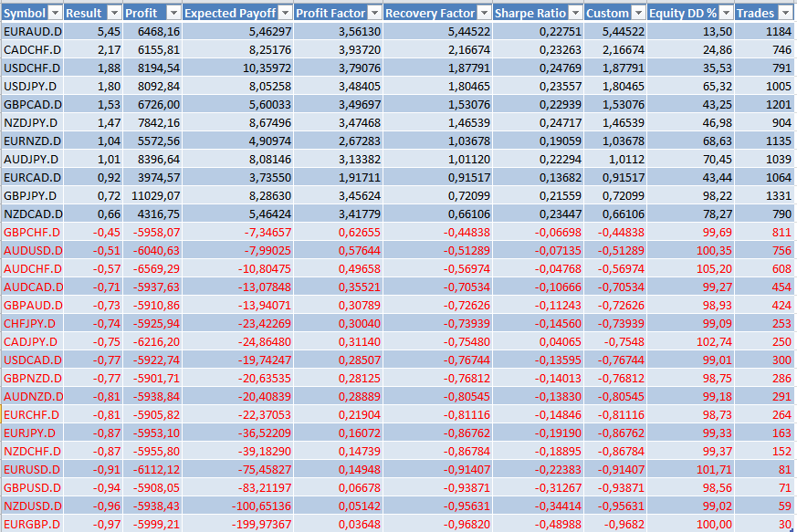Select the AUDCHF.D symbol cell
This screenshot has width=797, height=532.
click(32, 269)
